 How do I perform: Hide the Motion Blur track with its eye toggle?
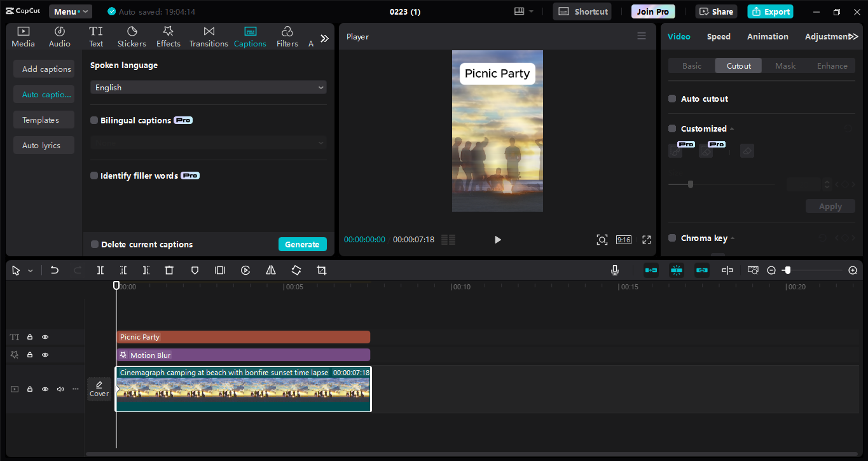click(45, 354)
